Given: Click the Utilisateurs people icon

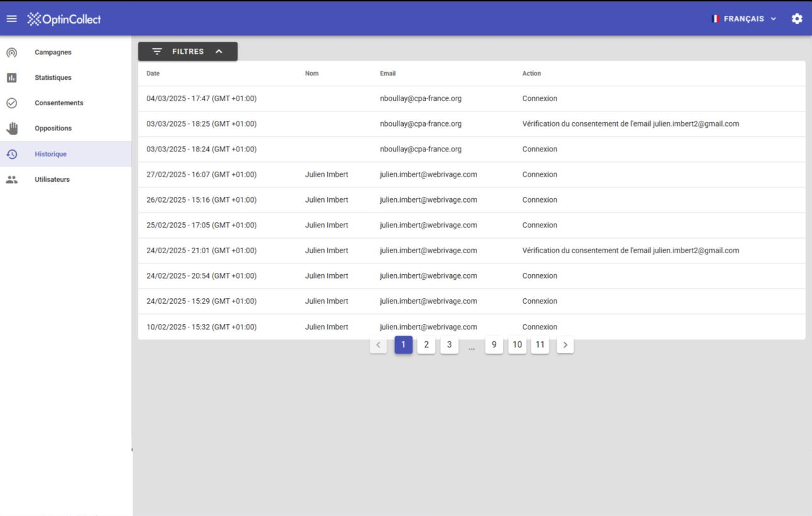Looking at the screenshot, I should (11, 180).
